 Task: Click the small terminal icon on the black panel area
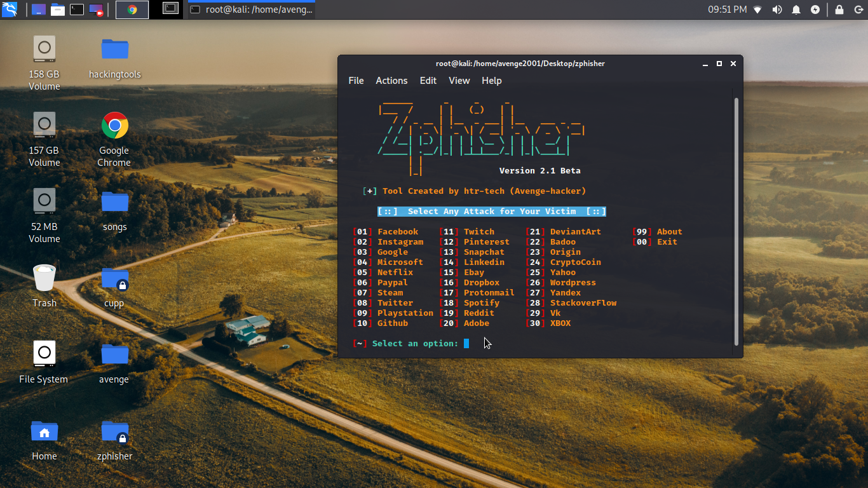tap(170, 8)
